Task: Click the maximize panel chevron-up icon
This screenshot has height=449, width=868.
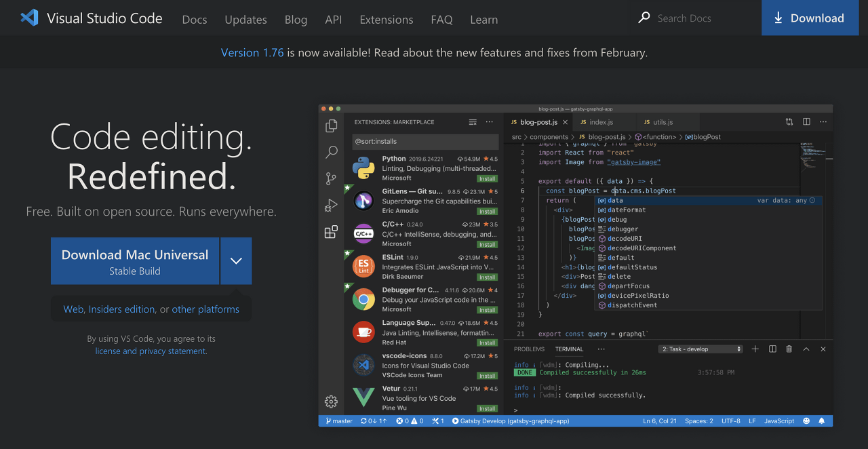Action: pos(806,349)
